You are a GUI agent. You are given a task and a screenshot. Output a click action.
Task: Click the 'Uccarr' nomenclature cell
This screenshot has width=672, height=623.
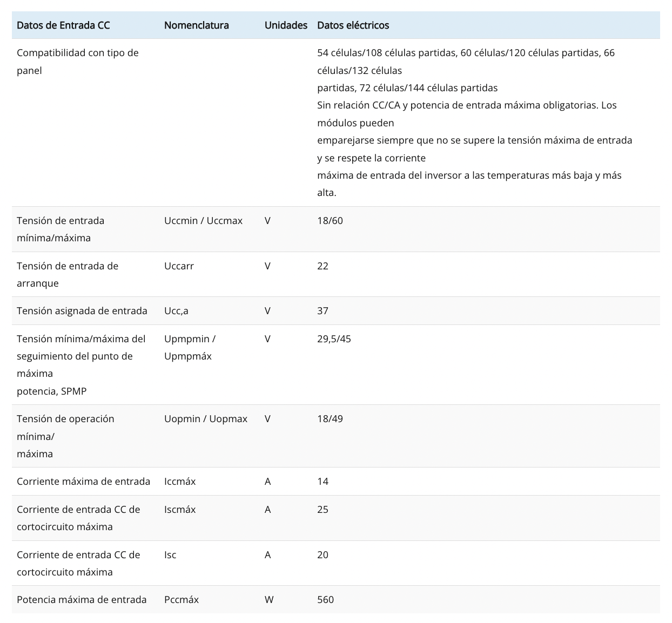coord(179,266)
